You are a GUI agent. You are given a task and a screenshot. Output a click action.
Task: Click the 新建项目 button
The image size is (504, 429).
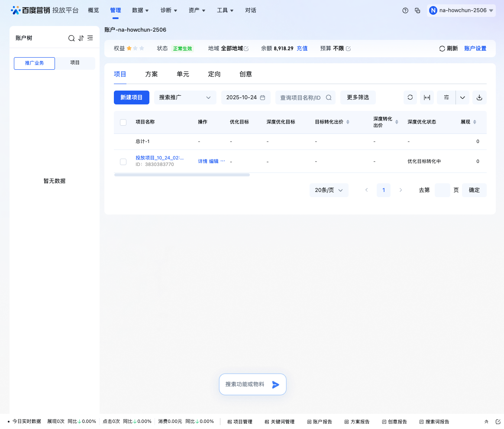tap(131, 97)
